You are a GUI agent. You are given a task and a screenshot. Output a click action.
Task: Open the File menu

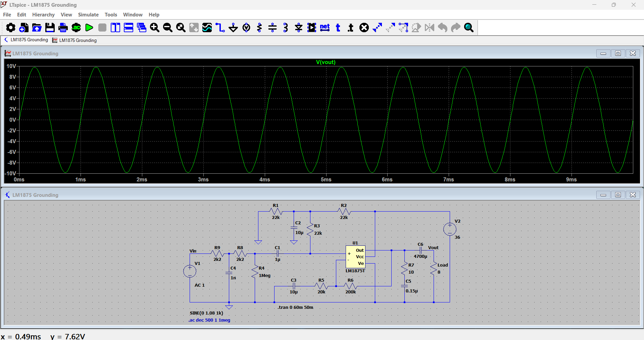click(x=7, y=15)
